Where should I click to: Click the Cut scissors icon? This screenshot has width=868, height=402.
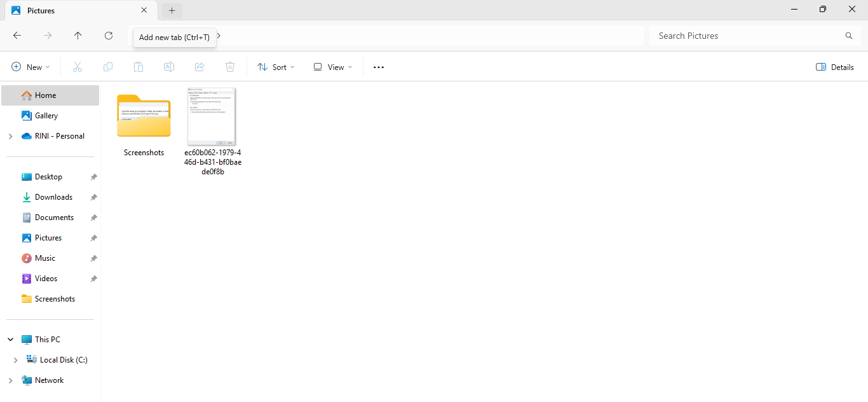pyautogui.click(x=78, y=67)
